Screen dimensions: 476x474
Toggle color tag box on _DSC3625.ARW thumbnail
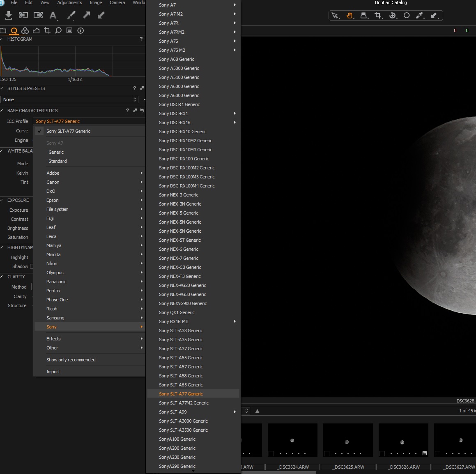pyautogui.click(x=327, y=453)
